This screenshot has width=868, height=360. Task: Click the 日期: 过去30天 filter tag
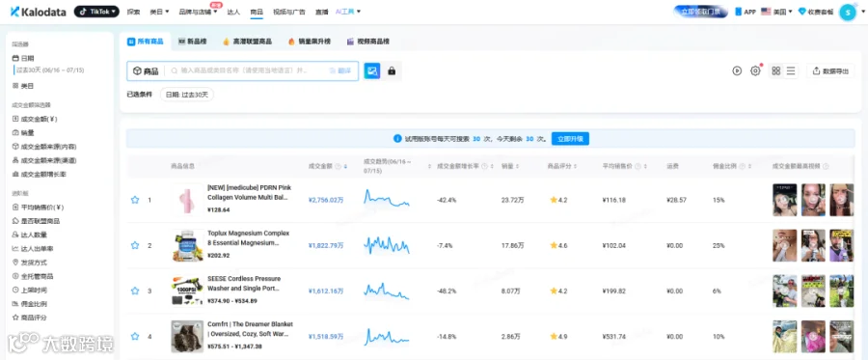click(x=186, y=95)
